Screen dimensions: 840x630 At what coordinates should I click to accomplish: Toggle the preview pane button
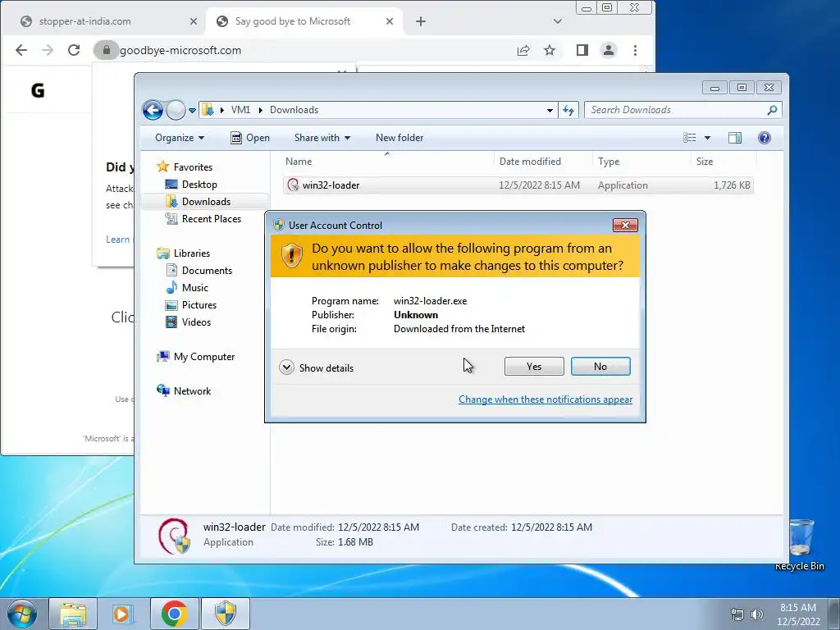click(x=735, y=138)
